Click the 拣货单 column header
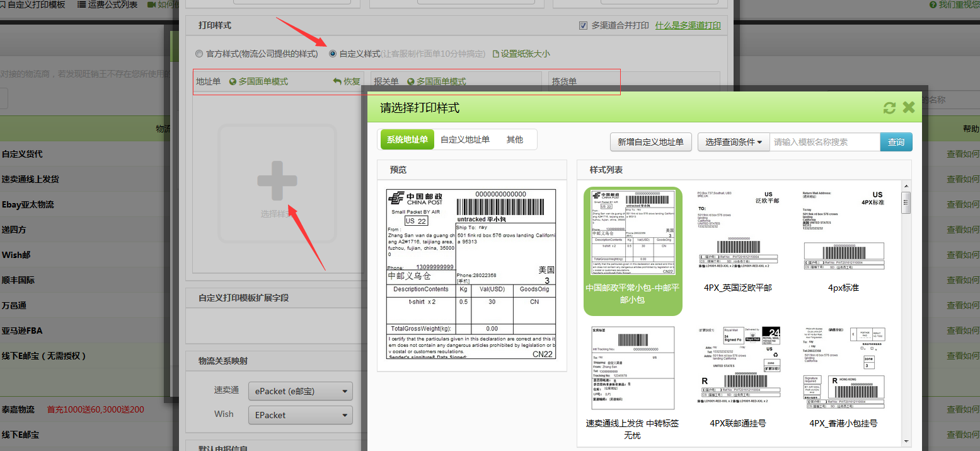Screen dimensions: 980x451 565,82
